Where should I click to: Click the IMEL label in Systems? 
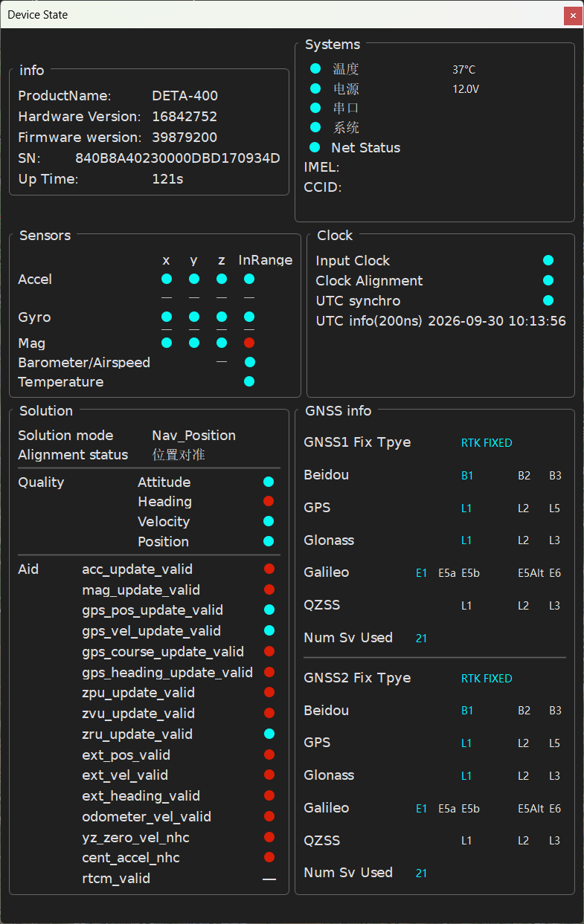coord(321,167)
